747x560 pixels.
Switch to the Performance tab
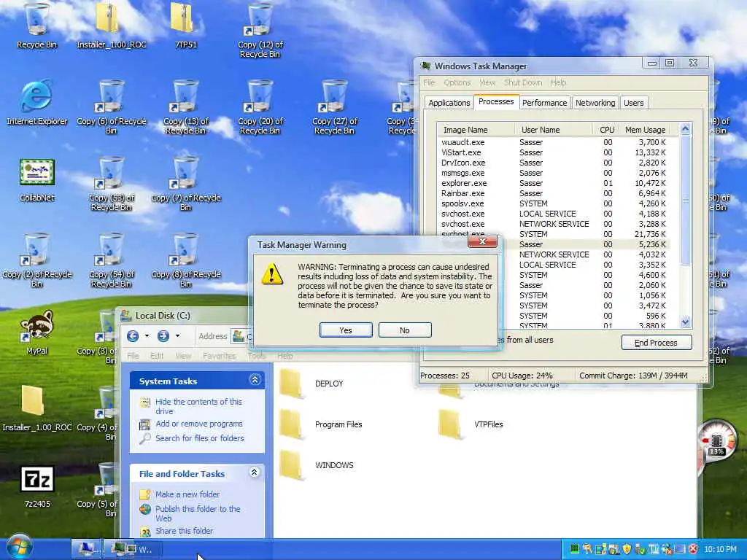point(544,103)
